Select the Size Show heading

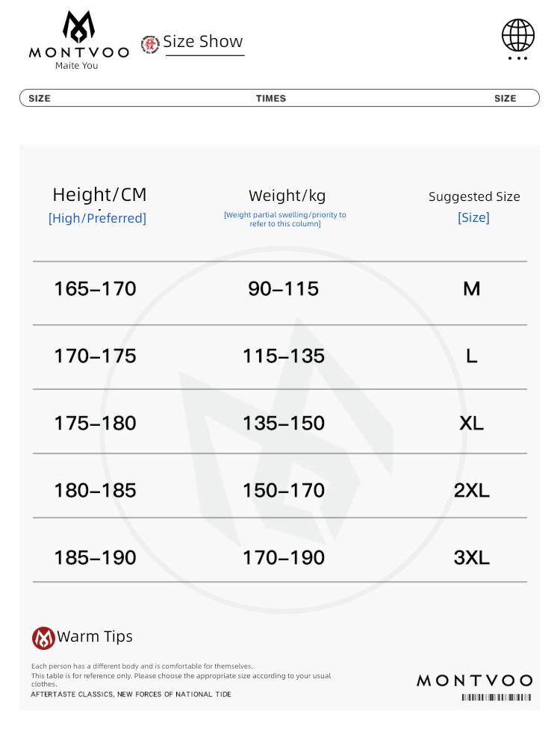point(203,41)
